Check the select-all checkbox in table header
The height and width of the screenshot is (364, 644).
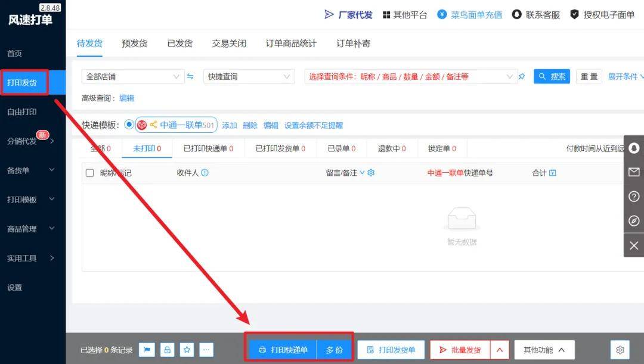tap(90, 173)
